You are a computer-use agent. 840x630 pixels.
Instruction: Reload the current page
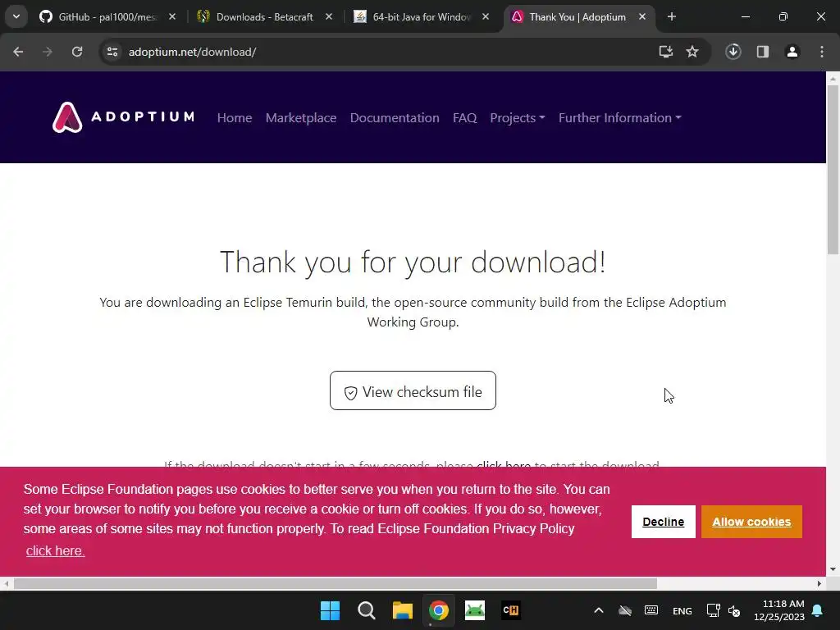click(x=77, y=52)
